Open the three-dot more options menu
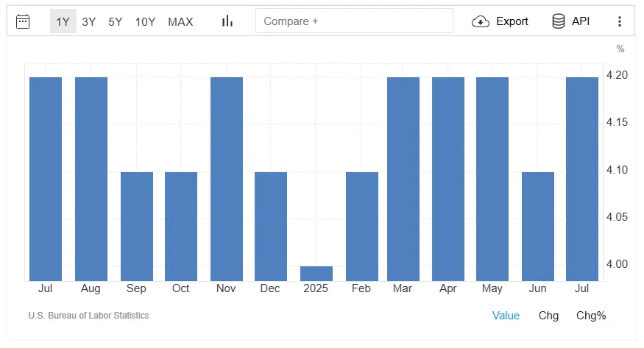The image size is (644, 348). [619, 21]
